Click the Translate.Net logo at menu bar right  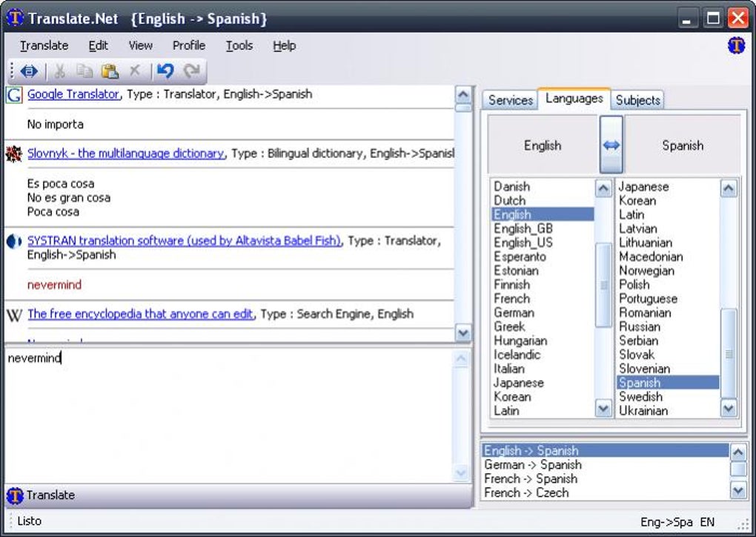point(736,46)
